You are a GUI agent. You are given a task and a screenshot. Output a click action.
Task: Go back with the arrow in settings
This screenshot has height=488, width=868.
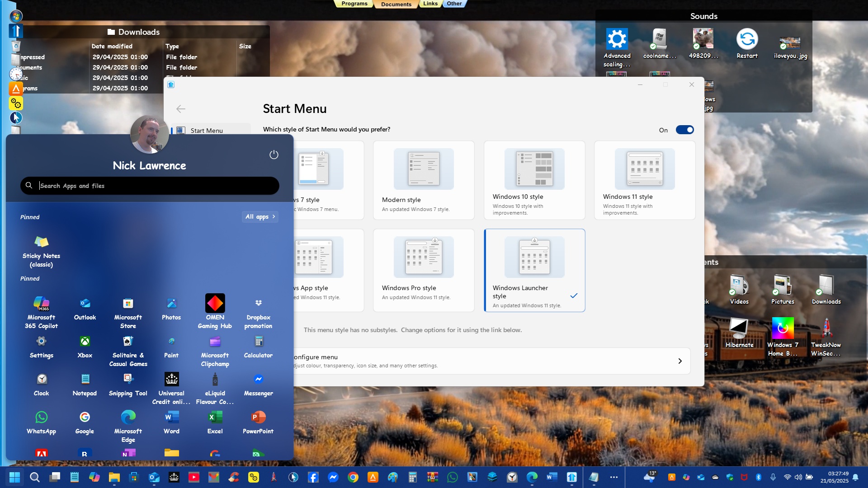181,108
